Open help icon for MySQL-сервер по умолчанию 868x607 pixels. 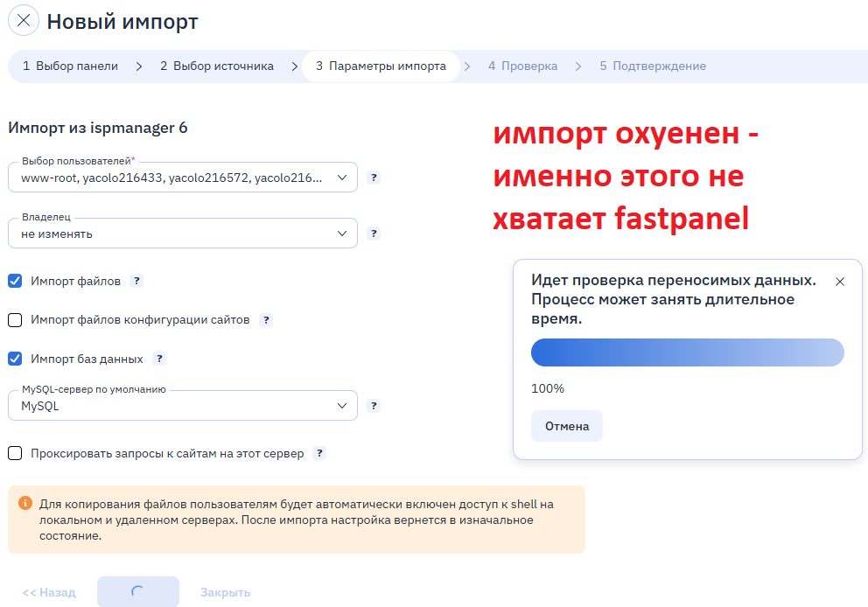coord(374,406)
